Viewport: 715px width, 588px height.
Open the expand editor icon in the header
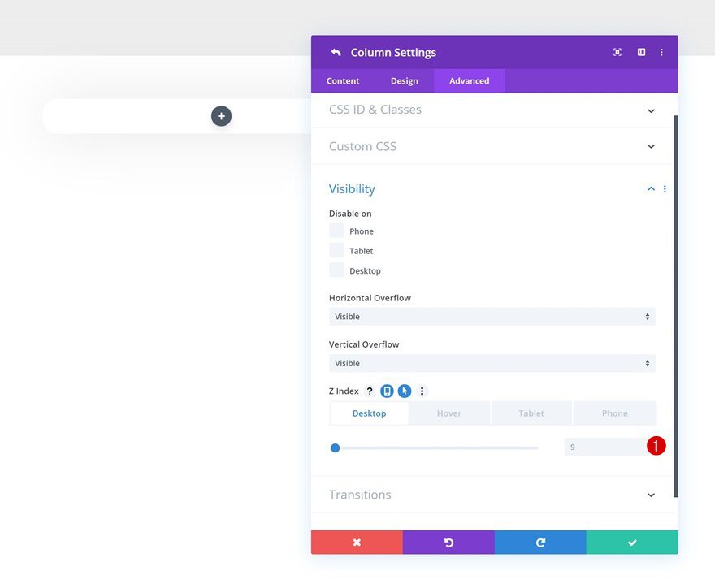point(617,51)
